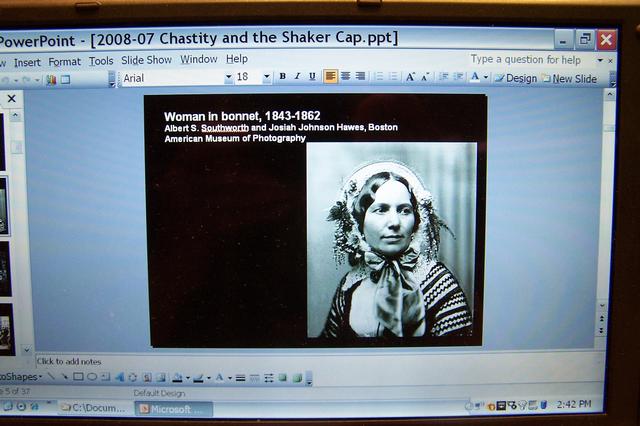The height and width of the screenshot is (426, 640).
Task: Click Decrease Font Size icon
Action: tap(425, 77)
